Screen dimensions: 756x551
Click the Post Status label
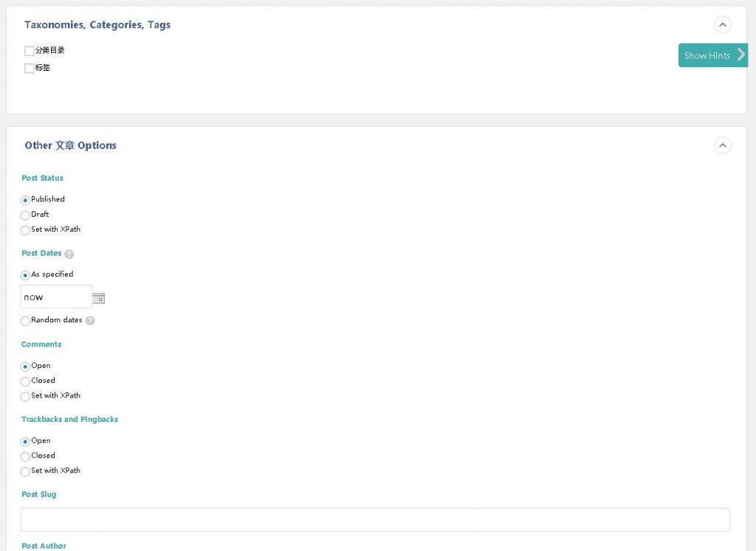pos(42,178)
